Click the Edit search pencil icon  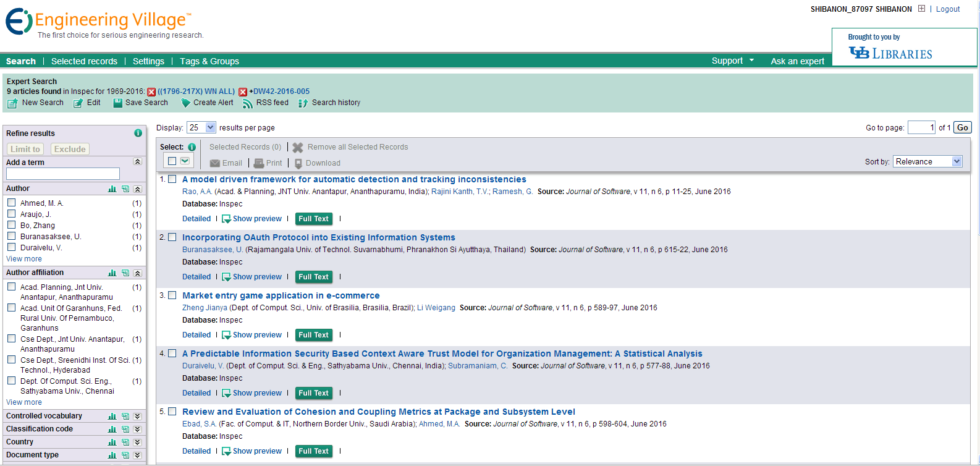78,103
